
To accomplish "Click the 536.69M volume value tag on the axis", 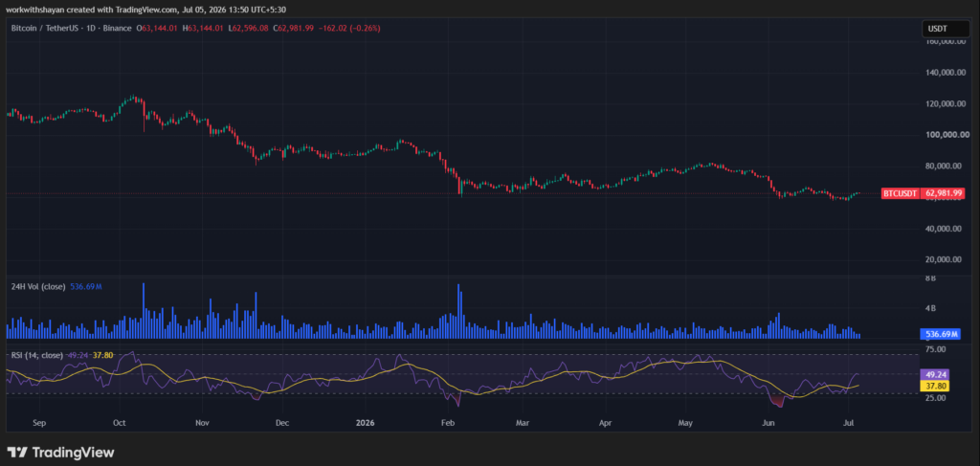I will [941, 334].
